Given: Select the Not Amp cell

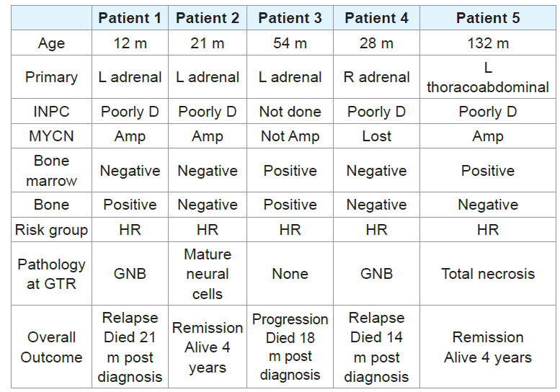Looking at the screenshot, I should [290, 136].
